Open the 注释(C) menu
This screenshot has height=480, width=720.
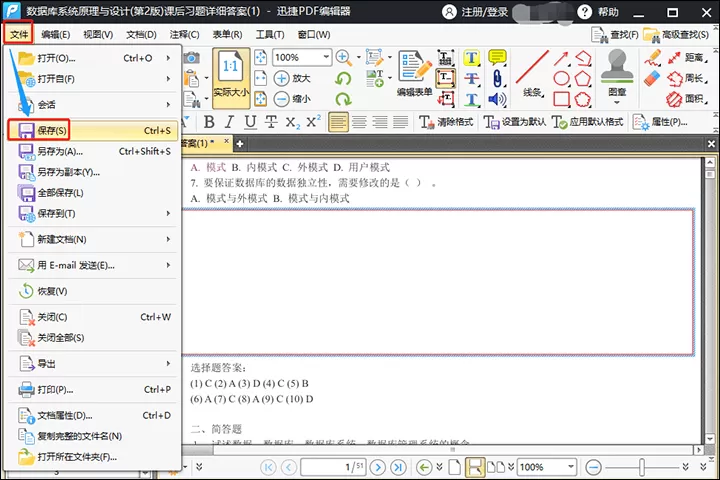tap(184, 34)
